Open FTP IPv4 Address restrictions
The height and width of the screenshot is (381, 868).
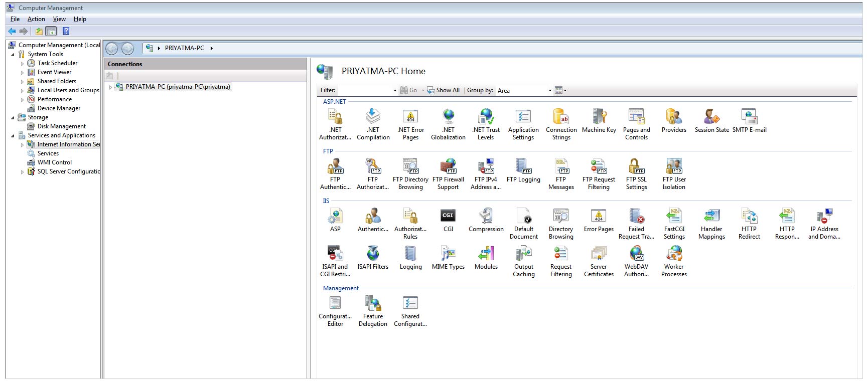[486, 173]
